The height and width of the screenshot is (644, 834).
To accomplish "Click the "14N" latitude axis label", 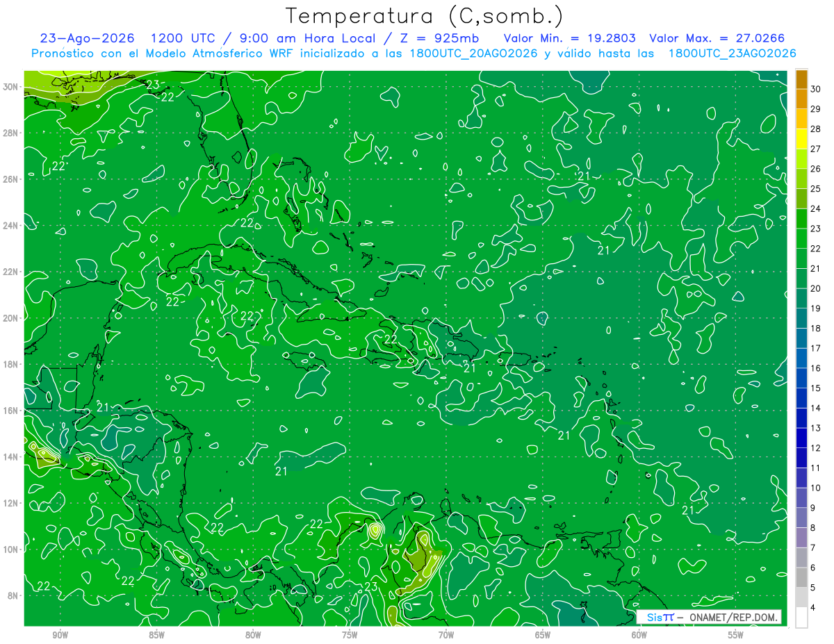I will click(x=10, y=457).
